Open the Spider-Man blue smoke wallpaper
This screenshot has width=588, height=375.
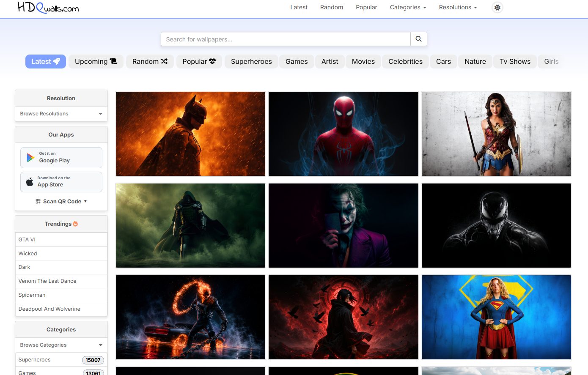(343, 134)
